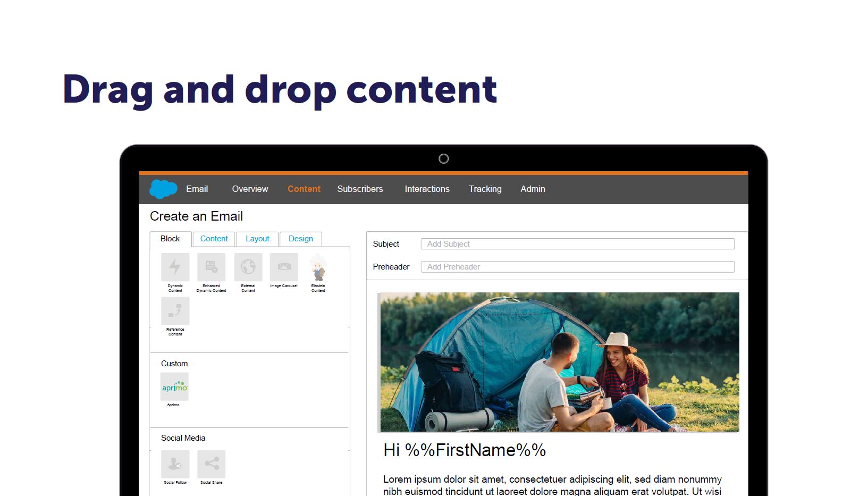Viewport: 868px width, 496px height.
Task: Open the Layout tab
Action: click(257, 239)
